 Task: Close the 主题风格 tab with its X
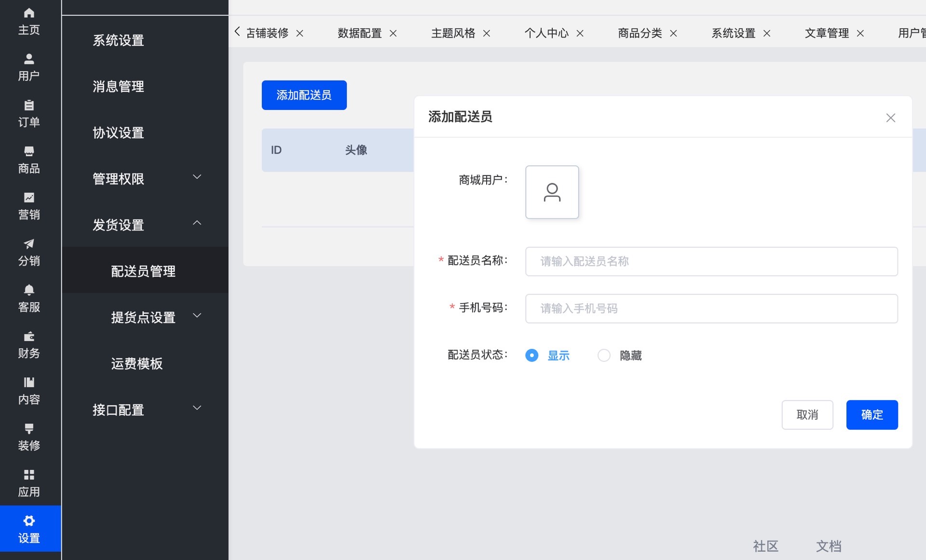[x=487, y=33]
